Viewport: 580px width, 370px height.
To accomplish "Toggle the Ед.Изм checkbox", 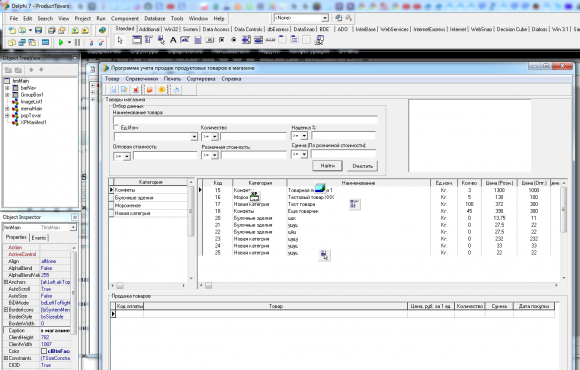I will tap(116, 128).
